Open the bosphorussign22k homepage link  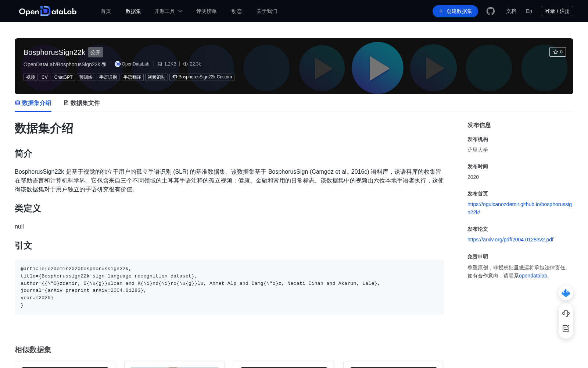pyautogui.click(x=520, y=208)
